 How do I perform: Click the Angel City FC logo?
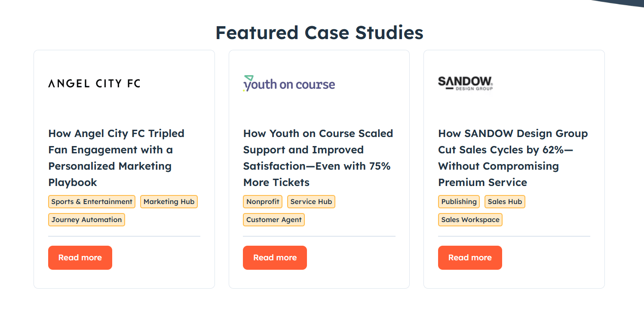(x=94, y=83)
